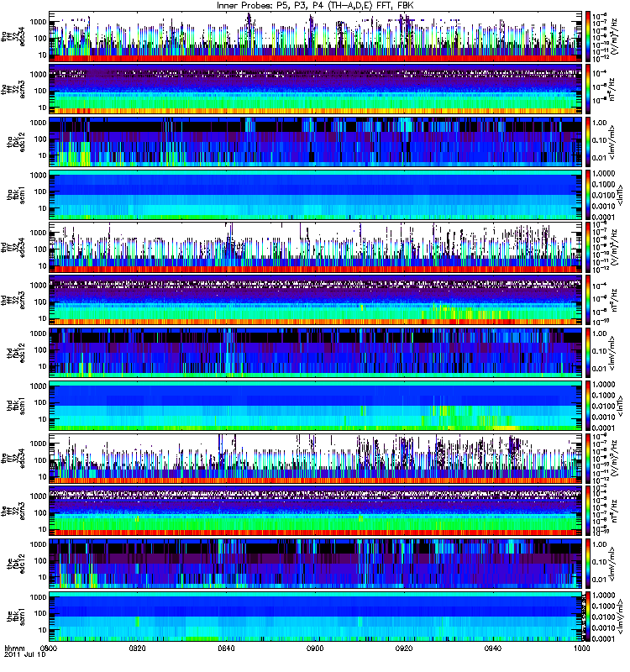Click the 'tha fbk scm1' y-axis label
Screen dimensions: 630x672
pyautogui.click(x=16, y=195)
